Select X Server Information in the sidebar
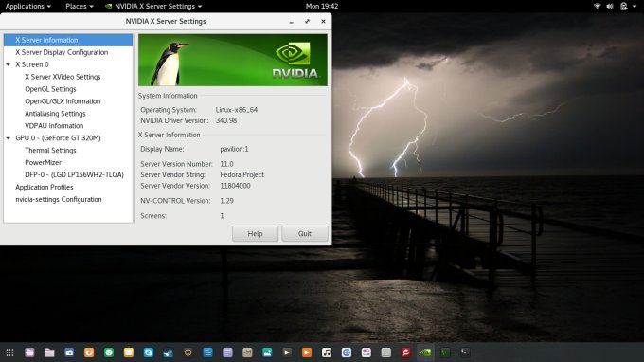644x362 pixels. tap(68, 40)
